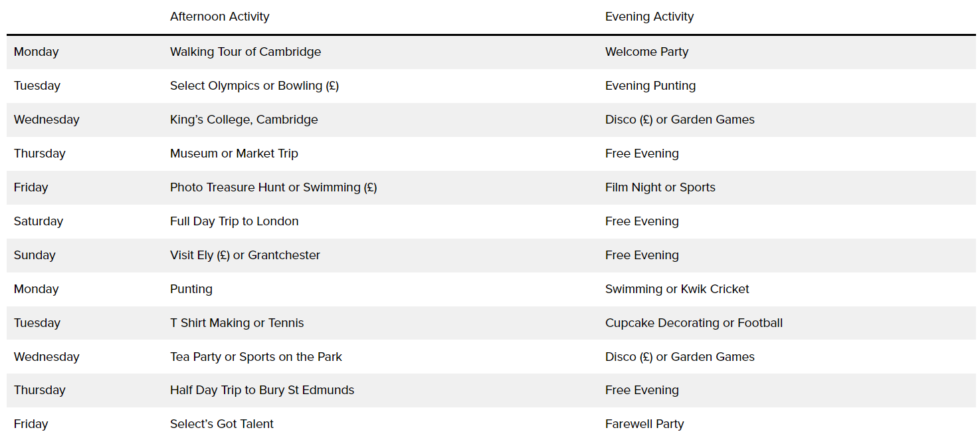Click T Shirt Making or Tennis cell

coord(237,323)
